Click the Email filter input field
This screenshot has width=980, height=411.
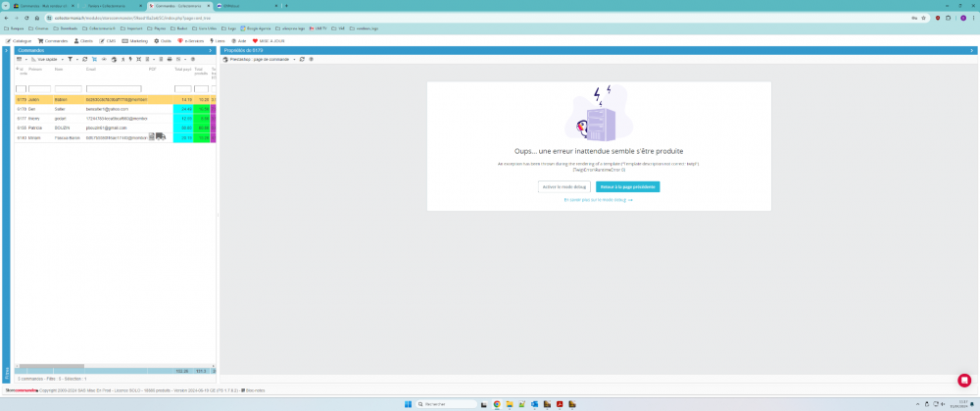point(114,89)
